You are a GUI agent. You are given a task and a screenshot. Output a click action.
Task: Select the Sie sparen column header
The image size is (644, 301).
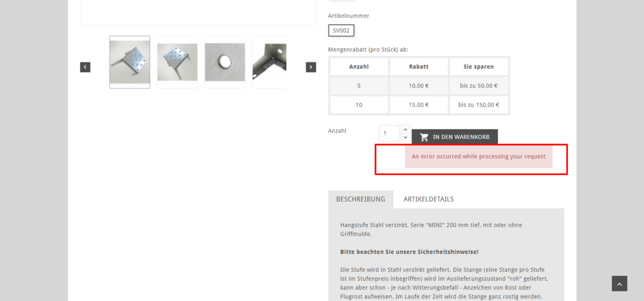[x=479, y=66]
